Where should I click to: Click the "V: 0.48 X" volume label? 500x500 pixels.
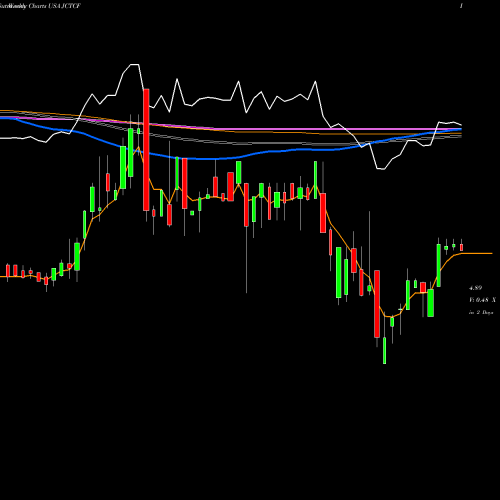click(x=482, y=300)
